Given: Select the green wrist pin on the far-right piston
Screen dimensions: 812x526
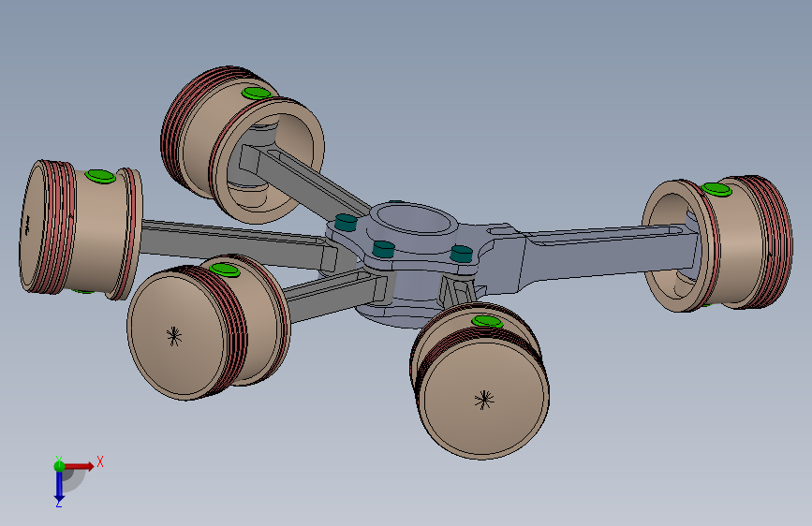Looking at the screenshot, I should (x=716, y=189).
